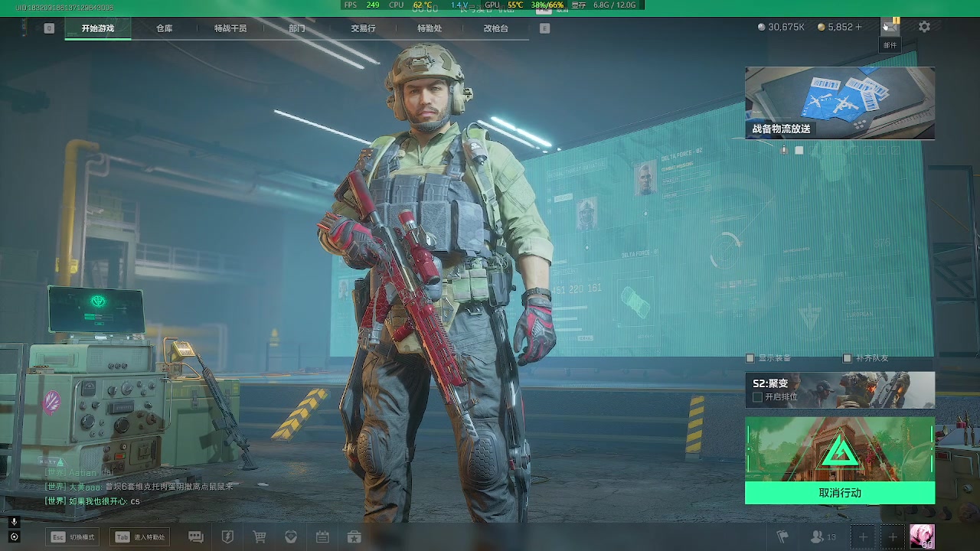Image resolution: width=980 pixels, height=551 pixels.
Task: Open the friends list showing 13
Action: pyautogui.click(x=824, y=537)
